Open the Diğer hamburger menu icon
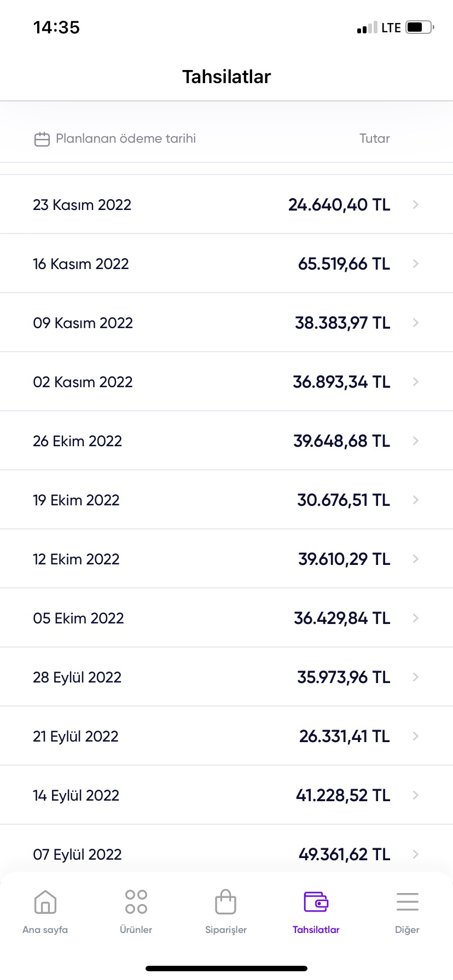The height and width of the screenshot is (980, 453). click(x=408, y=902)
